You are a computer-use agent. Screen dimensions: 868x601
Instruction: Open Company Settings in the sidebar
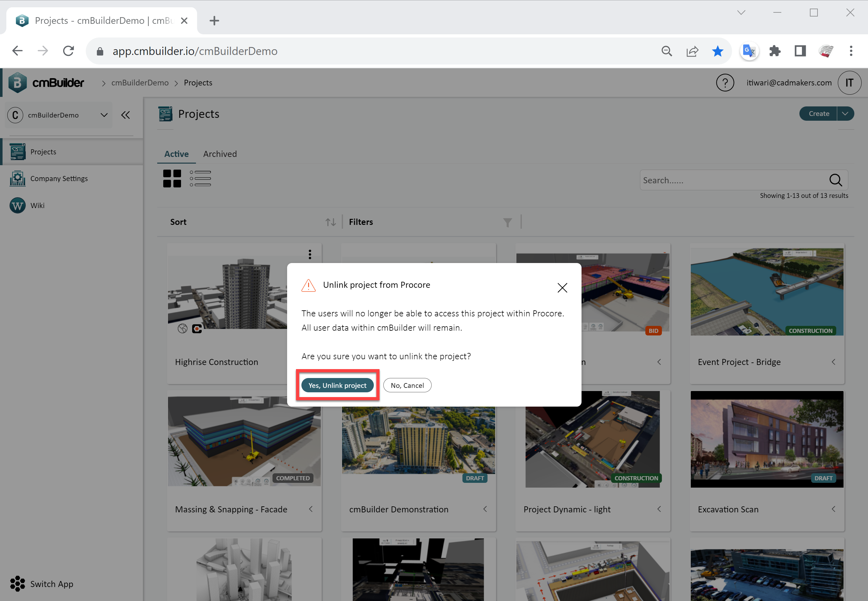pos(49,179)
